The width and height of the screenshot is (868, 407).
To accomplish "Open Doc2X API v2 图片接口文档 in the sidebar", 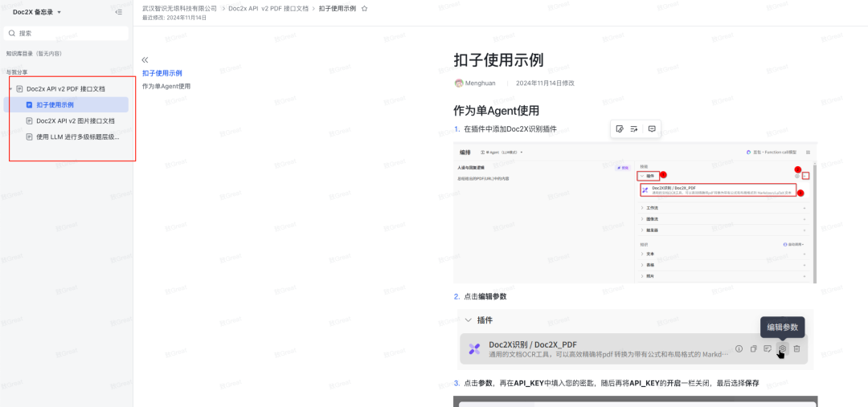I will coord(76,120).
